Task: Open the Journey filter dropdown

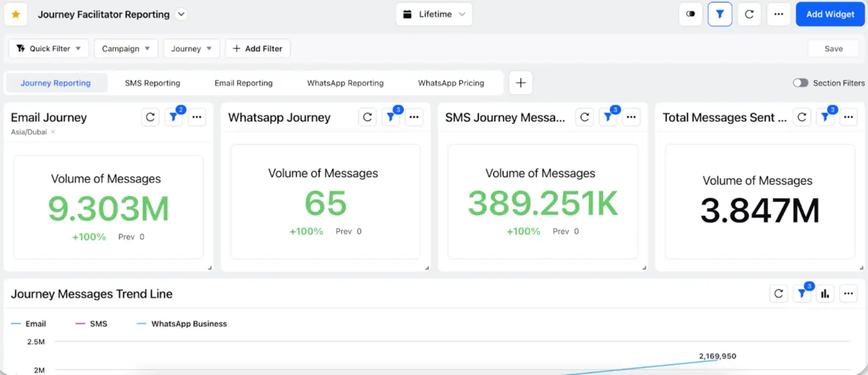Action: coord(191,49)
